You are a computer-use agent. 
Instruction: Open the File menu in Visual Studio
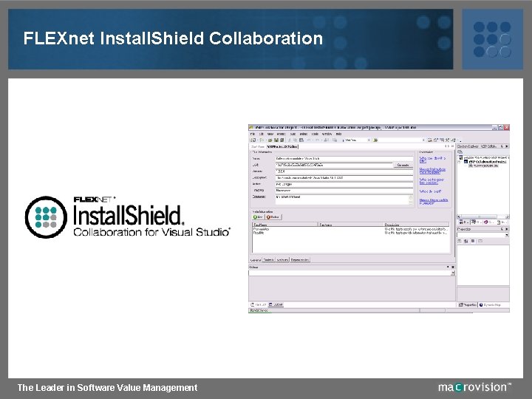point(253,134)
